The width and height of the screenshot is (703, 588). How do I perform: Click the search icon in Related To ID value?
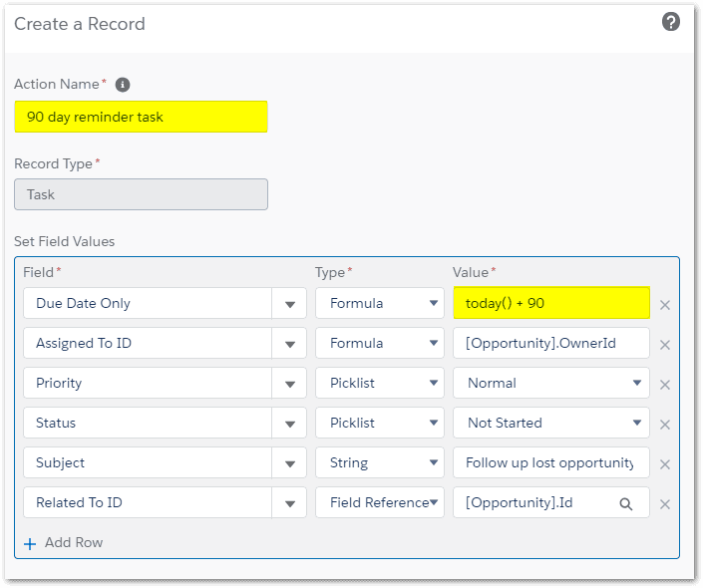pyautogui.click(x=626, y=503)
